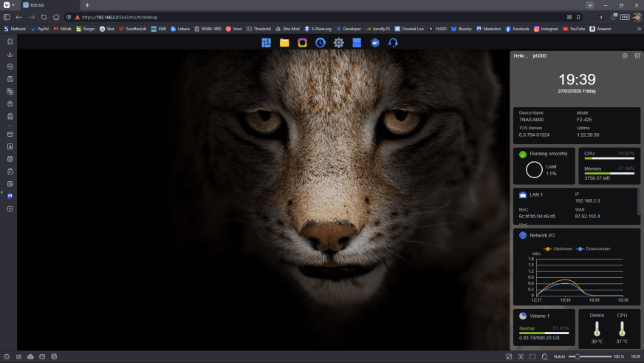Viewport: 644px width, 363px height.
Task: Open the Vivaldi main menu button
Action: [x=7, y=5]
